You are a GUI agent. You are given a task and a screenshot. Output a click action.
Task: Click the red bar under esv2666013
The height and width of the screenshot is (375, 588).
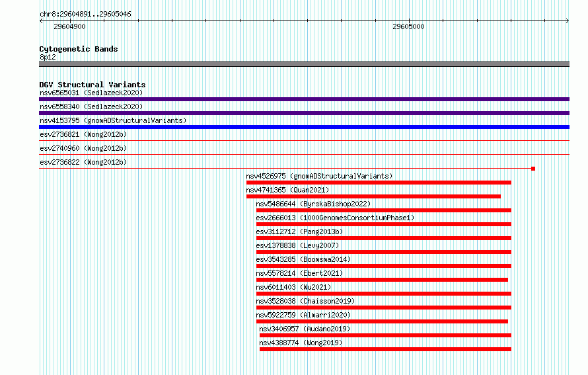(384, 224)
